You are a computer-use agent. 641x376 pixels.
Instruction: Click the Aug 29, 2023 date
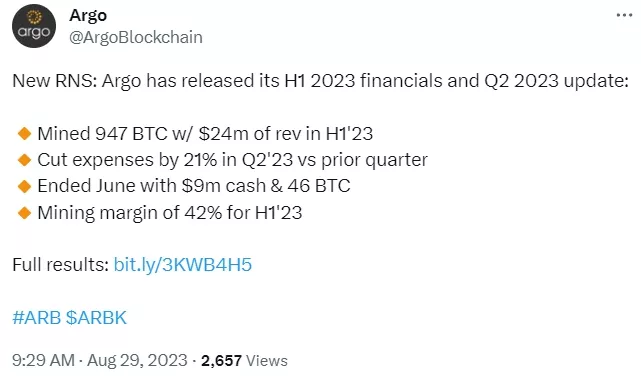(137, 360)
